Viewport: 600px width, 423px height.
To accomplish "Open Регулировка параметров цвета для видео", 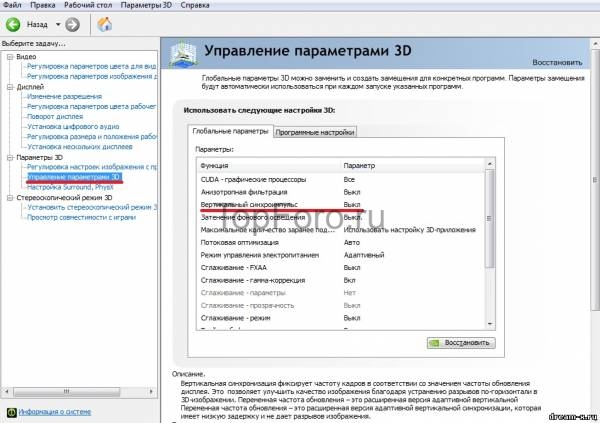I will coord(91,66).
